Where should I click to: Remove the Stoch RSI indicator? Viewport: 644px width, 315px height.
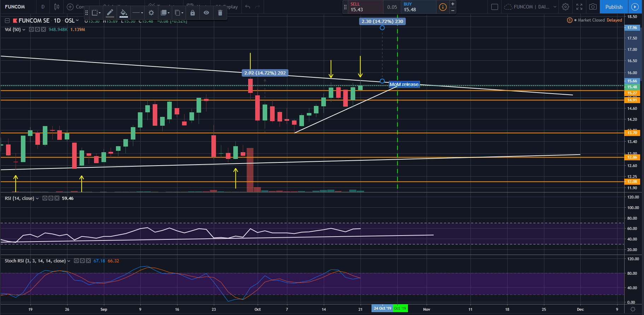point(88,261)
